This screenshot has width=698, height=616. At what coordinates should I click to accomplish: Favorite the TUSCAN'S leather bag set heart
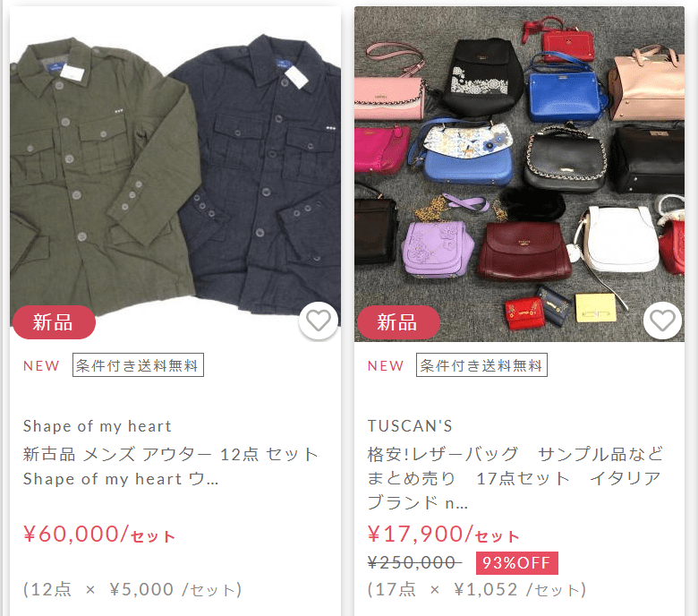[662, 321]
